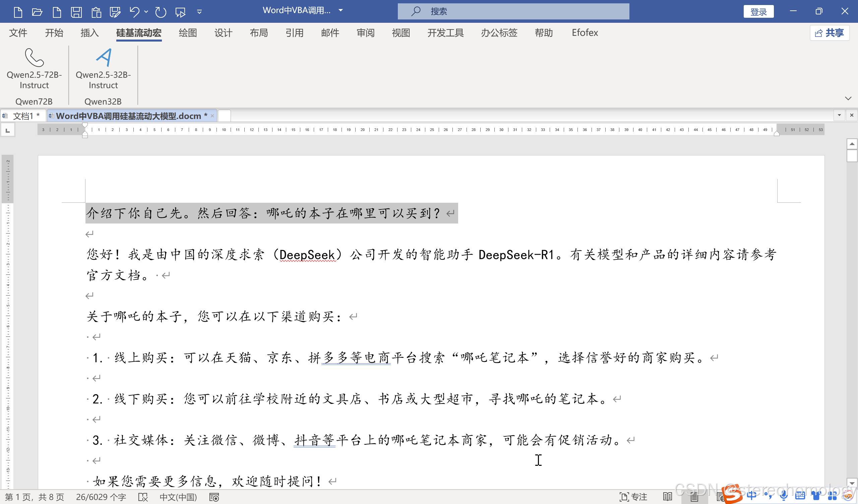Open the 绘图 ribbon tab
This screenshot has width=858, height=504.
point(188,33)
